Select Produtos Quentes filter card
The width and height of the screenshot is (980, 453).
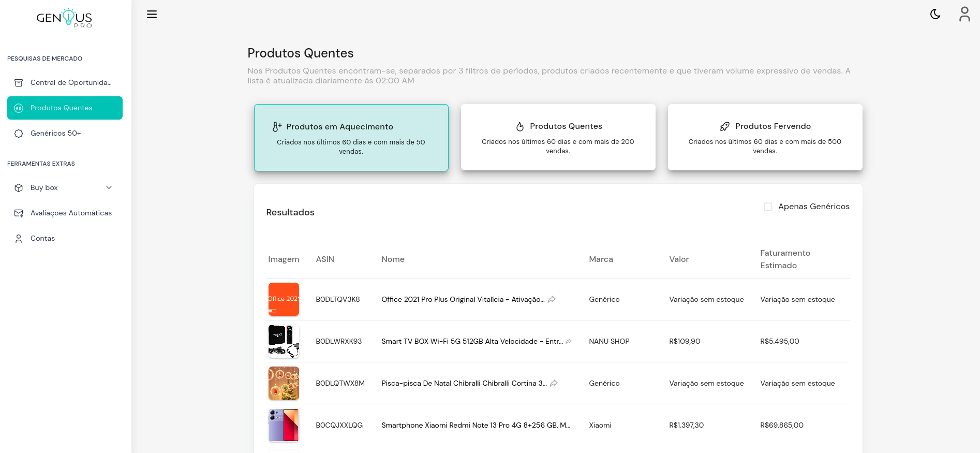pyautogui.click(x=558, y=137)
